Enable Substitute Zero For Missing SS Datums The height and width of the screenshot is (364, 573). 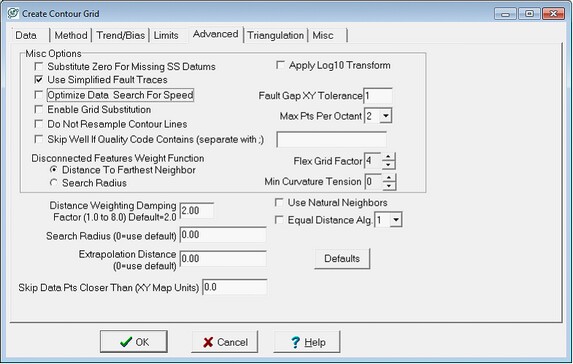click(38, 67)
